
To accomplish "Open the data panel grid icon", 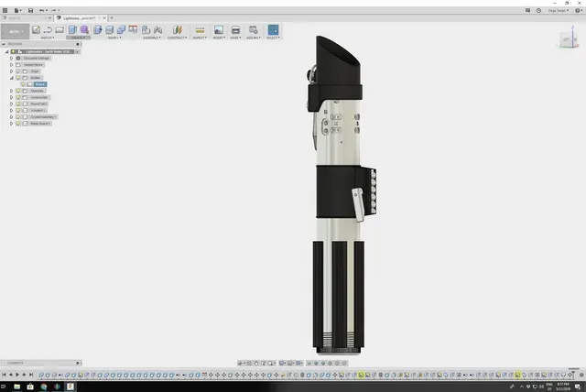I will (5, 10).
